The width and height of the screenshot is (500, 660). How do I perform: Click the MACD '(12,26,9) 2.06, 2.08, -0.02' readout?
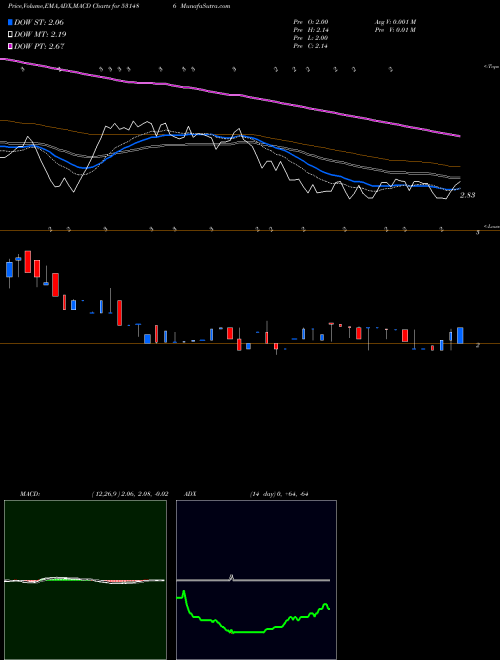tap(130, 494)
